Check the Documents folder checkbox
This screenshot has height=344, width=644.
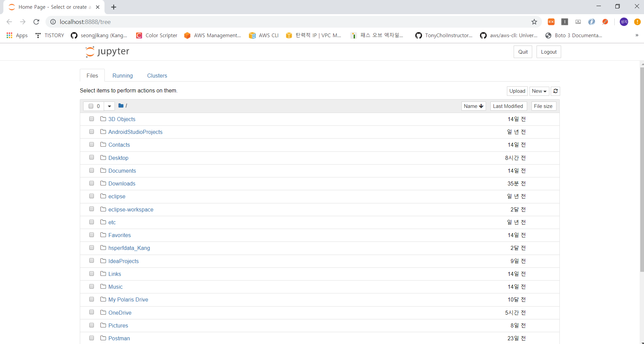[92, 170]
